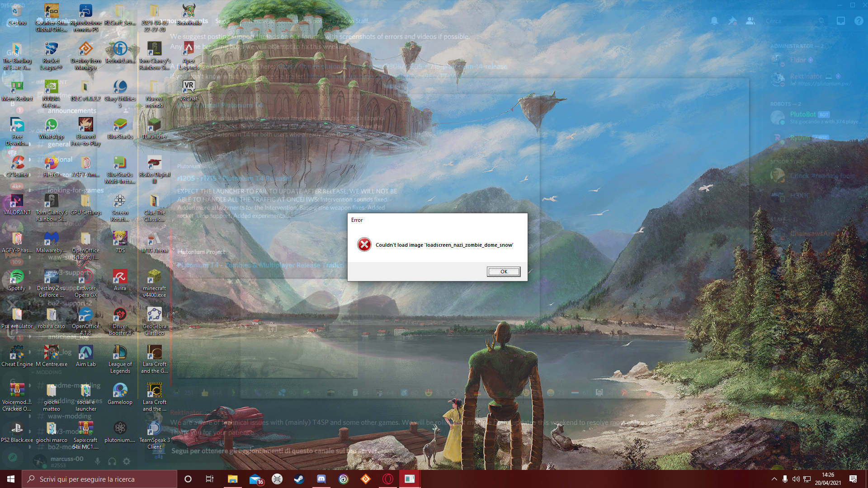Select the WhatsApp desktop shortcut
The height and width of the screenshot is (488, 868).
pos(51,128)
